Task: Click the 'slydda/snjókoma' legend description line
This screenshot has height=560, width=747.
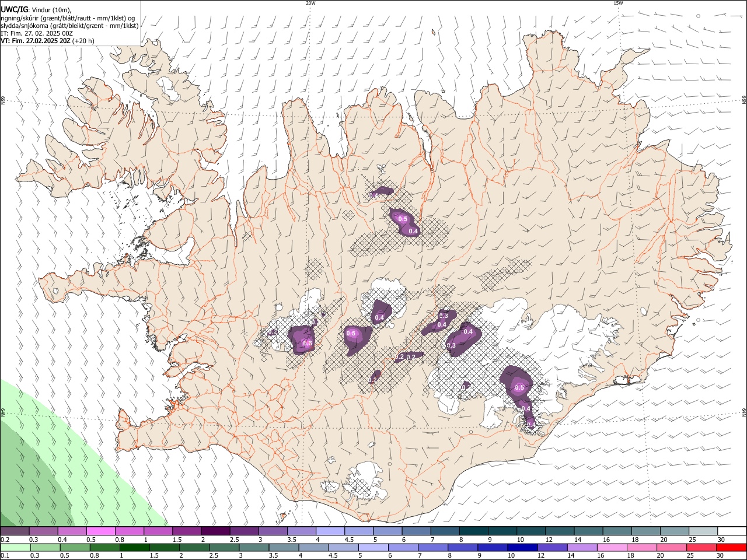Action: click(69, 26)
